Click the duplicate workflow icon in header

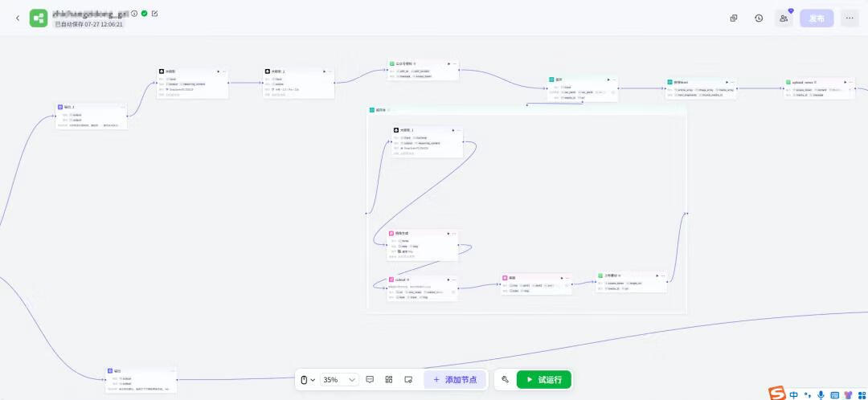[x=734, y=18]
